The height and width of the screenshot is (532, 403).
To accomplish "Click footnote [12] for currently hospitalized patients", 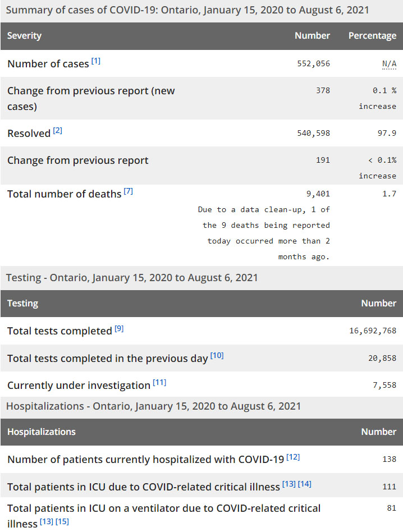I will (x=293, y=457).
